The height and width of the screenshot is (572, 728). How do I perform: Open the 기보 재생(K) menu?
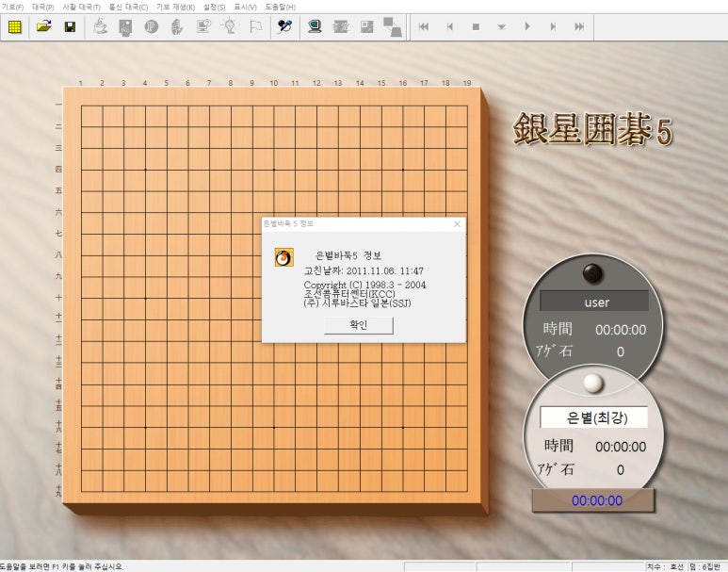pyautogui.click(x=175, y=7)
